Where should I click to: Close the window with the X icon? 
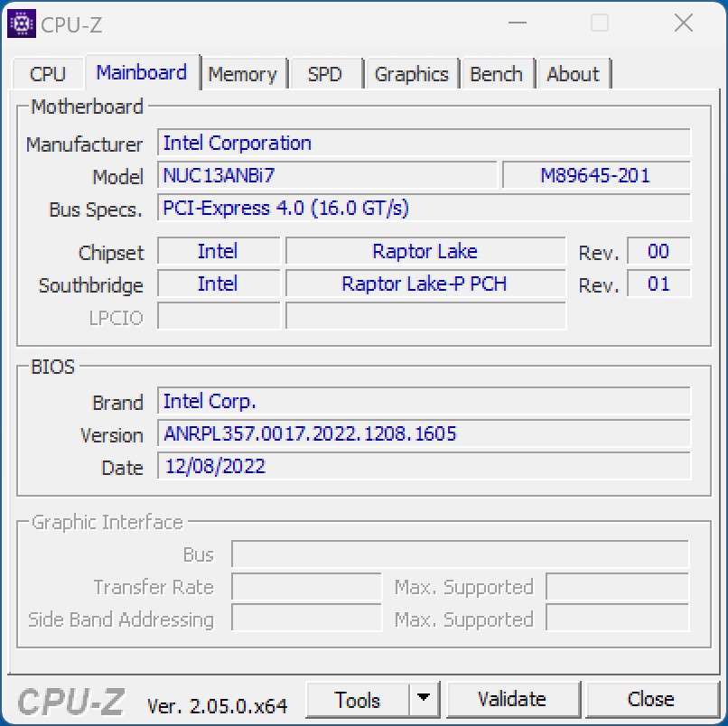683,23
